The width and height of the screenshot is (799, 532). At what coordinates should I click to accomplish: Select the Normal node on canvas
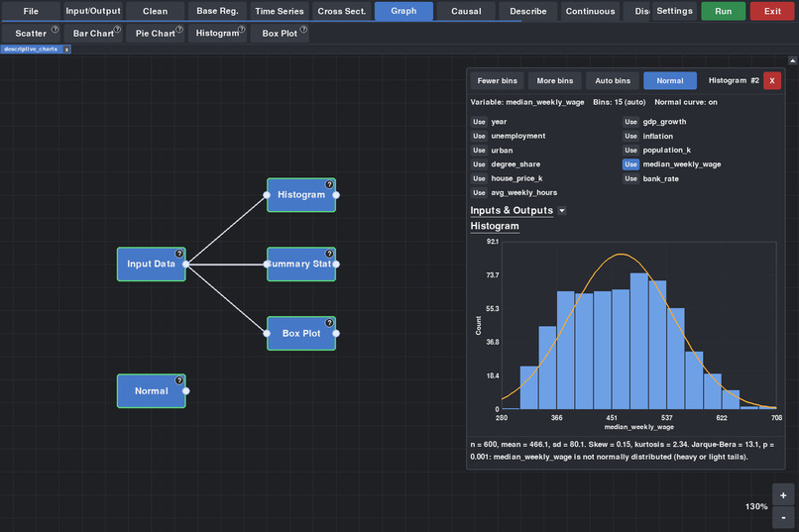[151, 391]
